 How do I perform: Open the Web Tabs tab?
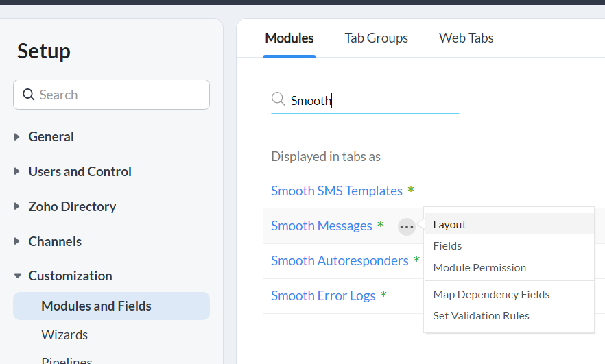click(x=466, y=38)
